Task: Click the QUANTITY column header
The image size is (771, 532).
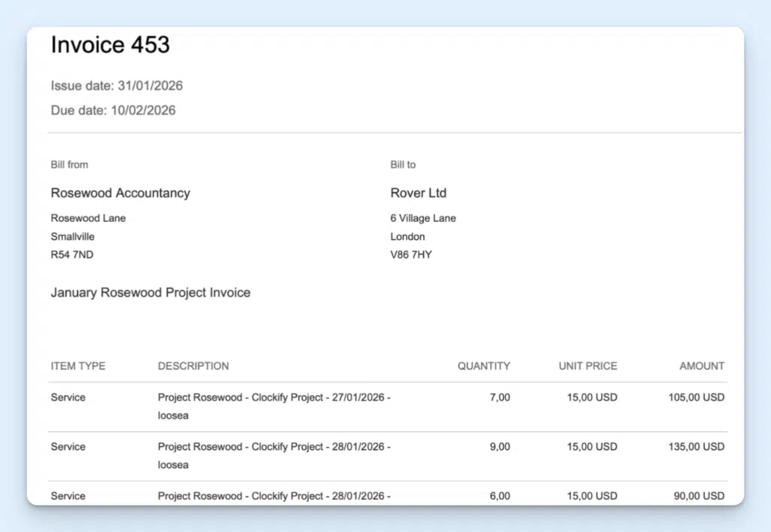Action: coord(483,366)
